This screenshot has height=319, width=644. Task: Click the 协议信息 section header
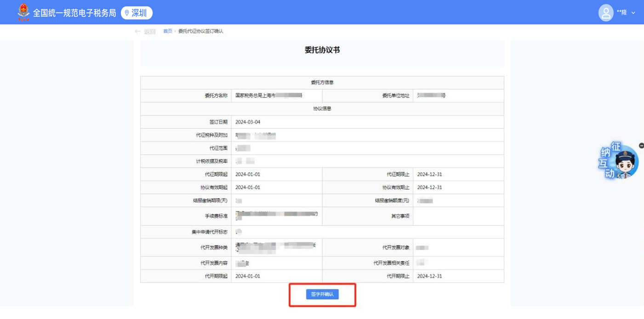pyautogui.click(x=322, y=109)
